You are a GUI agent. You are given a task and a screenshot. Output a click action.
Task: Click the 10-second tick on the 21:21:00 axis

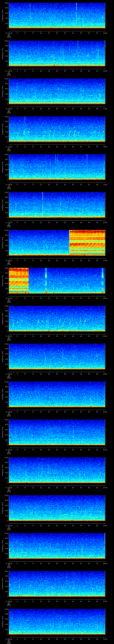click(25, 298)
